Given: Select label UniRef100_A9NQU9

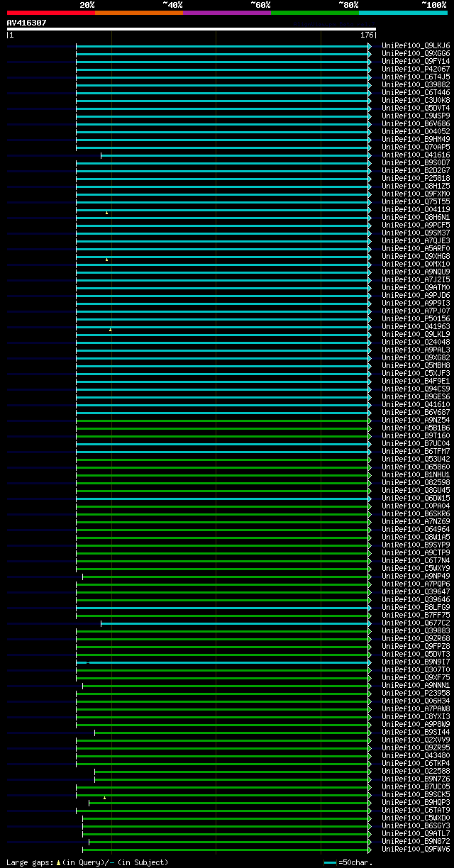Looking at the screenshot, I should click(416, 272).
